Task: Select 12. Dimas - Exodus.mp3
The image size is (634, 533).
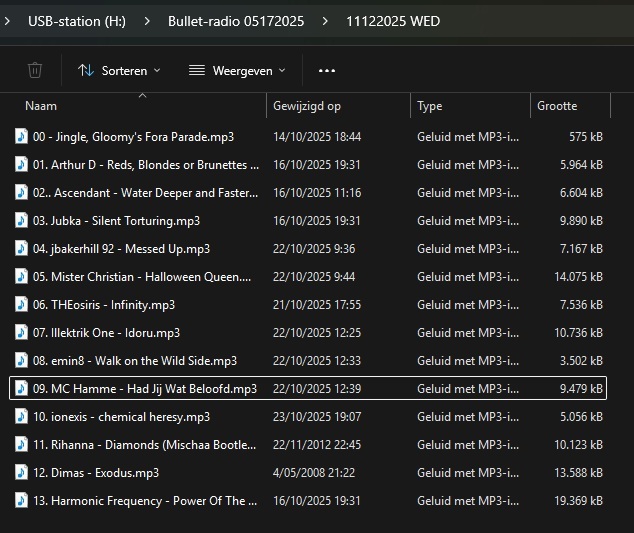Action: (x=96, y=473)
